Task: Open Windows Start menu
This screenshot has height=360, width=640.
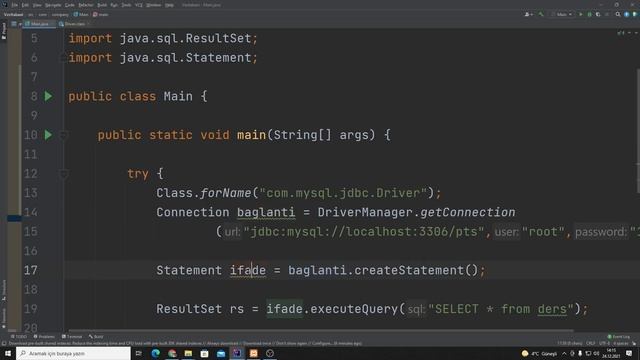Action: (x=8, y=353)
